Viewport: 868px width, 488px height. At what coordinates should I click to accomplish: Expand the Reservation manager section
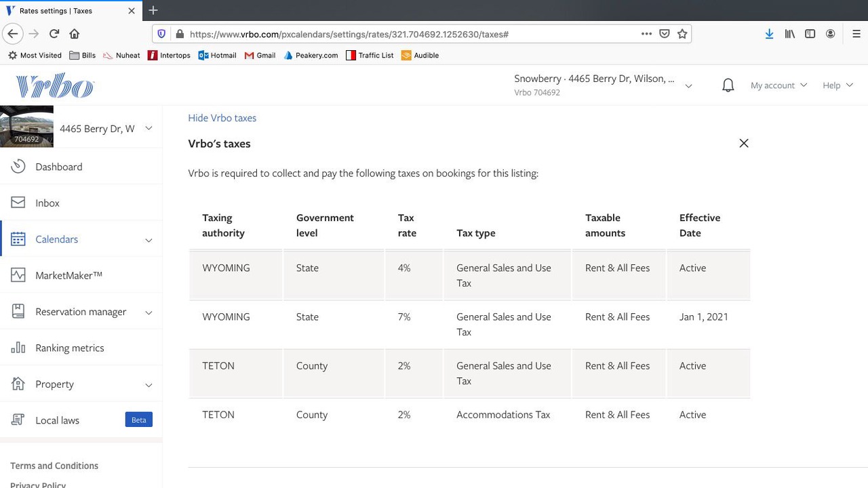(x=149, y=312)
